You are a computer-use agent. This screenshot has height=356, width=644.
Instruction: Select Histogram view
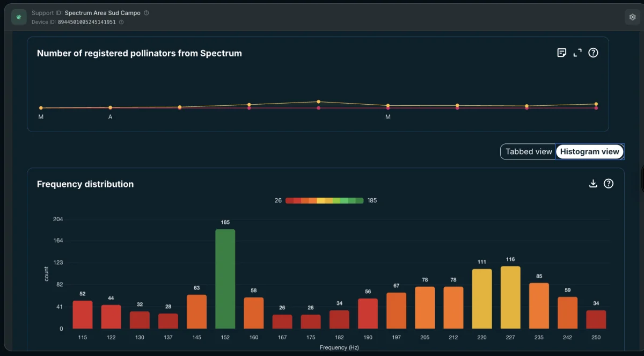(589, 152)
